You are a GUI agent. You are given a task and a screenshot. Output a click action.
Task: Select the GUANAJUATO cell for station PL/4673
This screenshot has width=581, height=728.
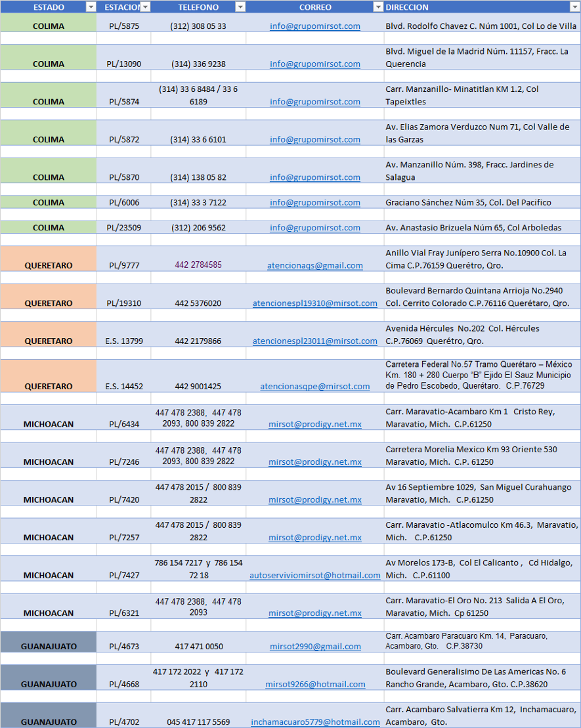[x=49, y=647]
